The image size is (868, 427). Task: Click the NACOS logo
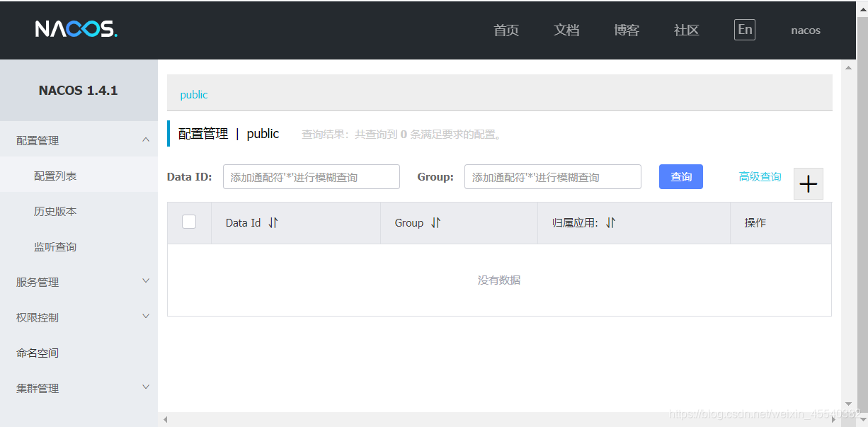76,29
